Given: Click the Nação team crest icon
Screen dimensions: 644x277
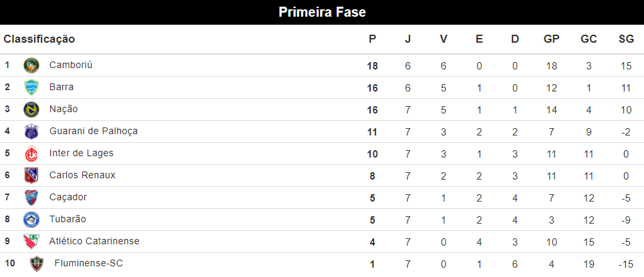Looking at the screenshot, I should [31, 109].
